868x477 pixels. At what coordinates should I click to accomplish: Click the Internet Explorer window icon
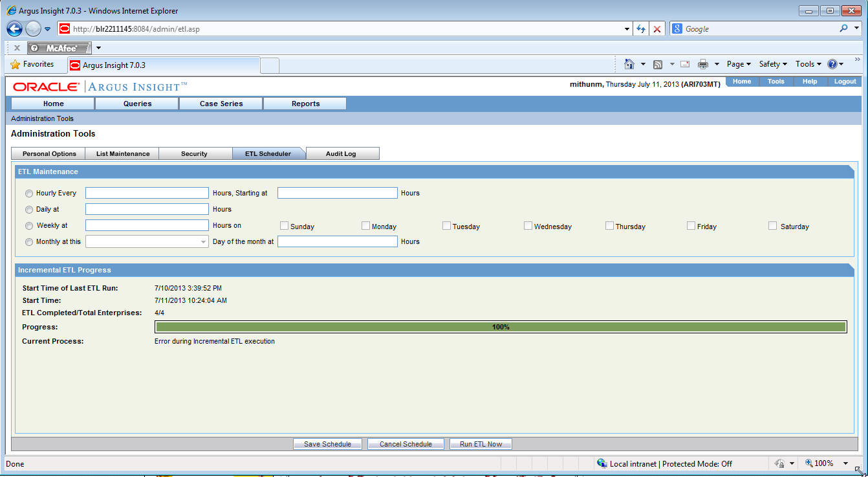coord(11,10)
